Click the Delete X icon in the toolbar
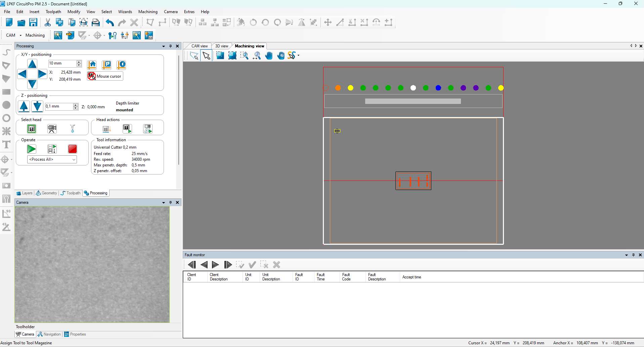 [x=134, y=23]
